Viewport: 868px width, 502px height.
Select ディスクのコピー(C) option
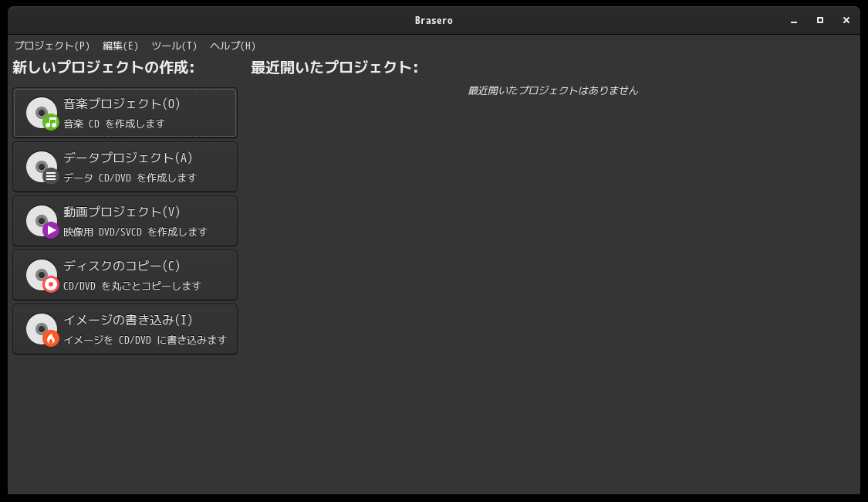(125, 275)
